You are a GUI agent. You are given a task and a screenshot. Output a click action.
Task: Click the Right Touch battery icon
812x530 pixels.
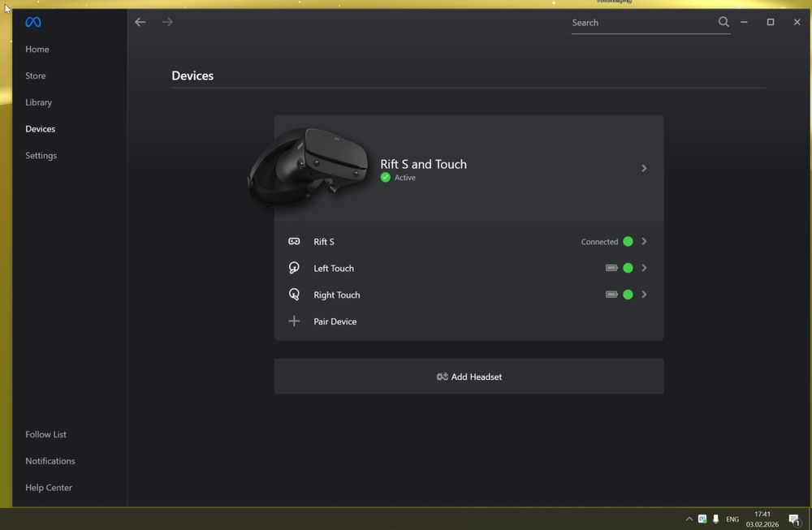(x=611, y=294)
